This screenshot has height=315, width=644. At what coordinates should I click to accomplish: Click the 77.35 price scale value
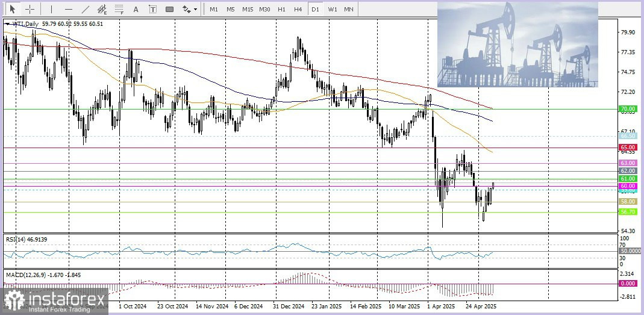(x=628, y=52)
